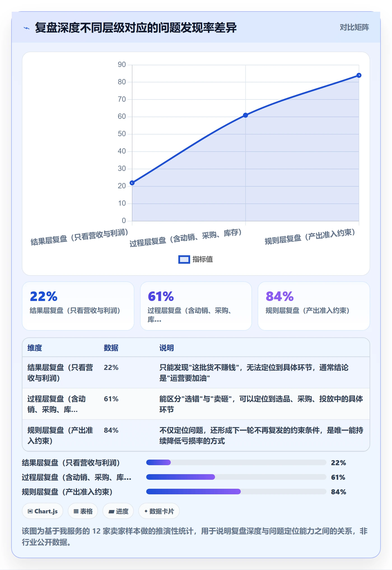
Task: Click the 规则层复盘 caption under the 84% card figure
Action: pos(308,311)
